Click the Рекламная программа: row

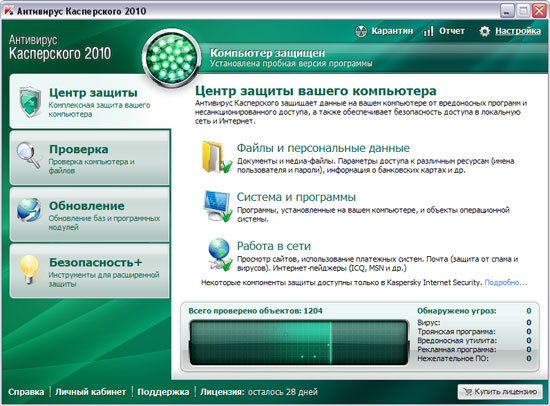pyautogui.click(x=474, y=350)
